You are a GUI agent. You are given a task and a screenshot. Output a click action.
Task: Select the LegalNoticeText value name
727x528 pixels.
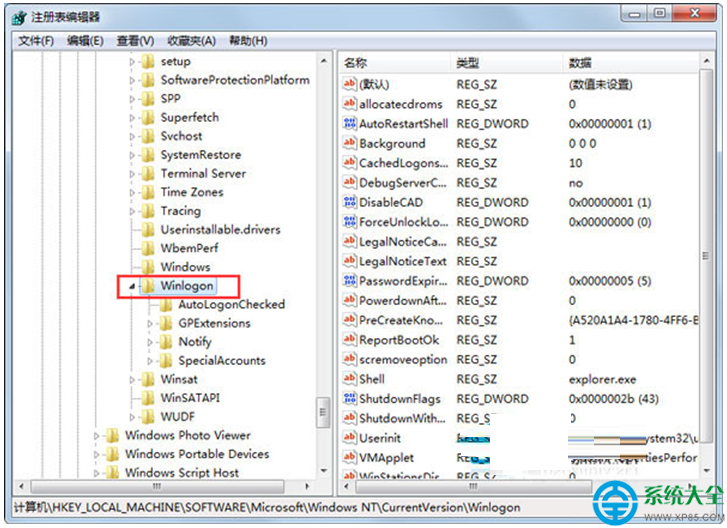tap(402, 261)
